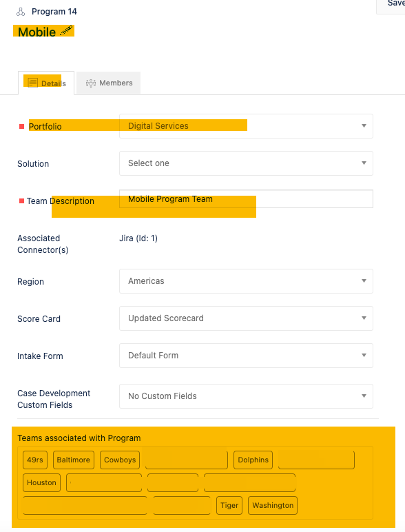405x532 pixels.
Task: Select the 49rs team tag
Action: [x=35, y=460]
